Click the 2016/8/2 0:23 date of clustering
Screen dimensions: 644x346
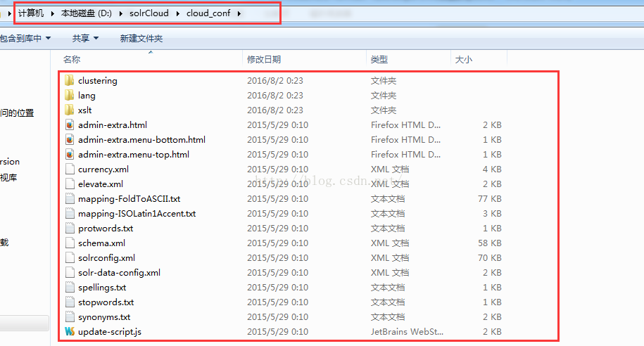tap(275, 80)
